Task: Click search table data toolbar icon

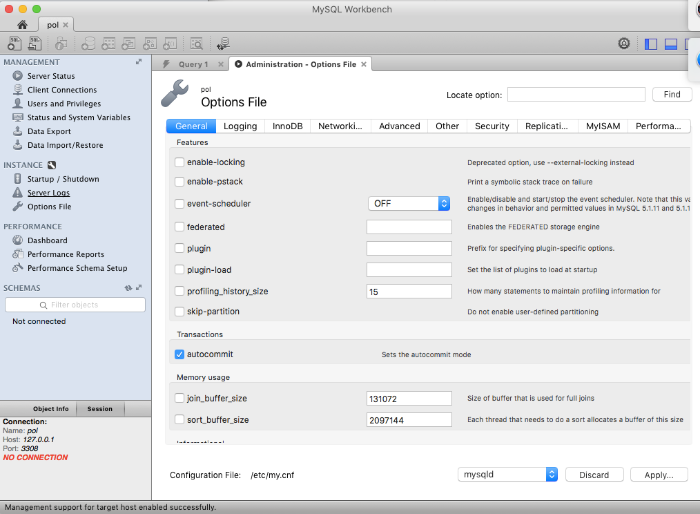Action: point(196,43)
